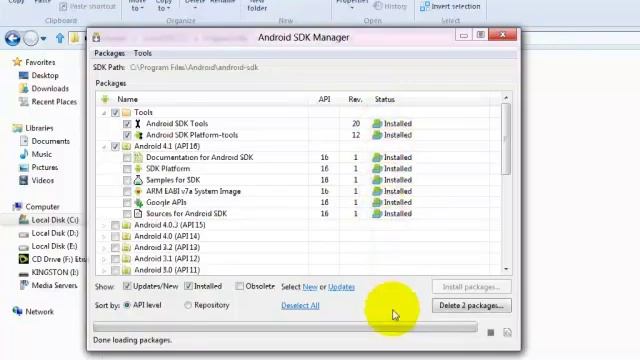Expand the Android 4.0 (API 14) group
This screenshot has height=360, width=640.
point(104,236)
